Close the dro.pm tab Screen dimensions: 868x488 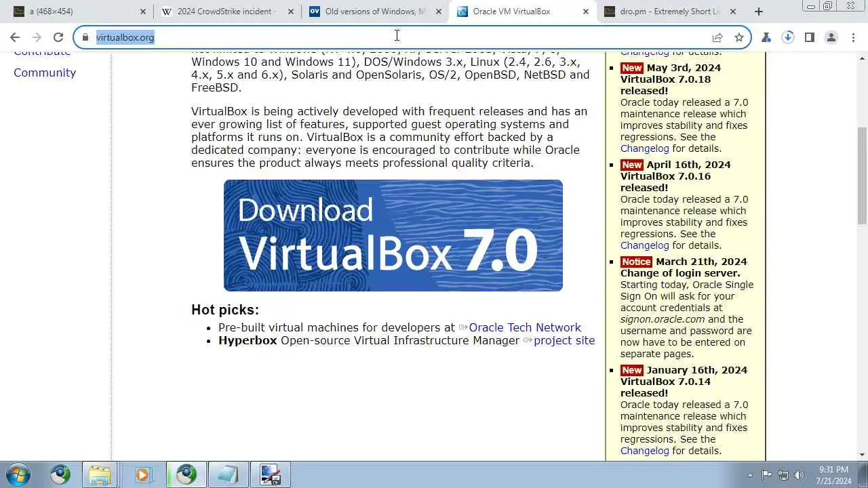pyautogui.click(x=733, y=12)
